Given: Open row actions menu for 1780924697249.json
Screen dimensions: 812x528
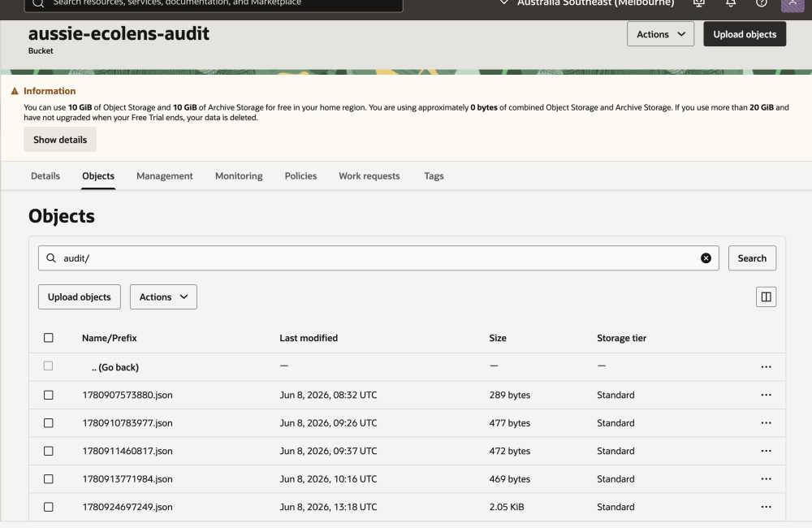Looking at the screenshot, I should (x=766, y=507).
